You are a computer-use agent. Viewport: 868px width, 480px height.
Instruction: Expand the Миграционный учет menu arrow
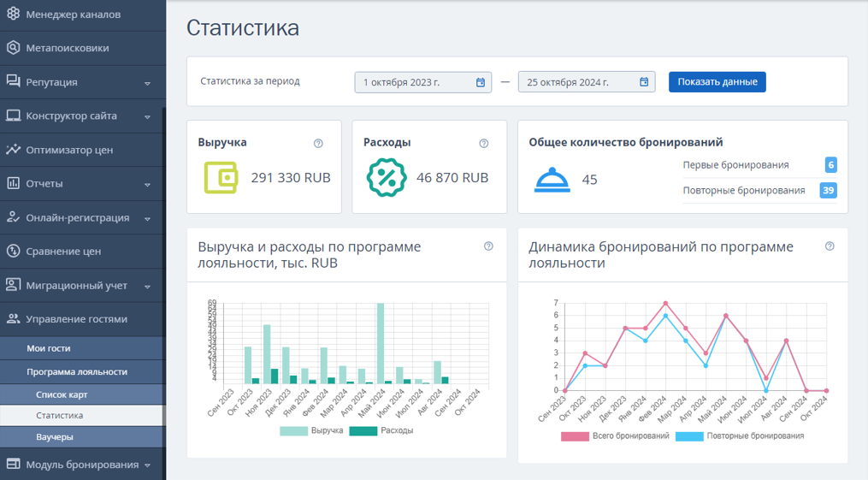pyautogui.click(x=147, y=287)
